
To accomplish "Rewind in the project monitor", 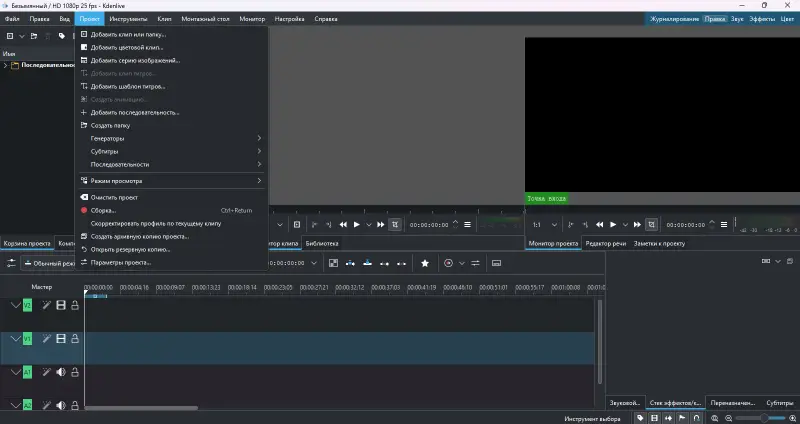I will [x=599, y=225].
